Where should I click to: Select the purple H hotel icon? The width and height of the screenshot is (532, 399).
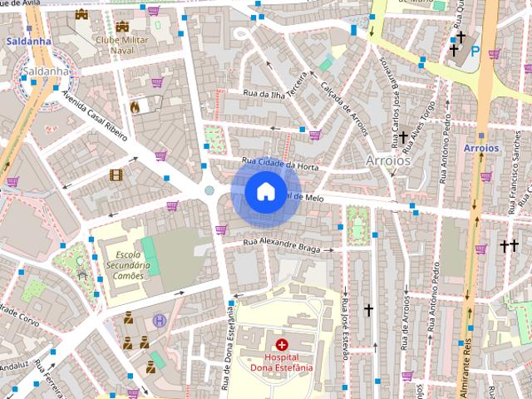coord(160,321)
